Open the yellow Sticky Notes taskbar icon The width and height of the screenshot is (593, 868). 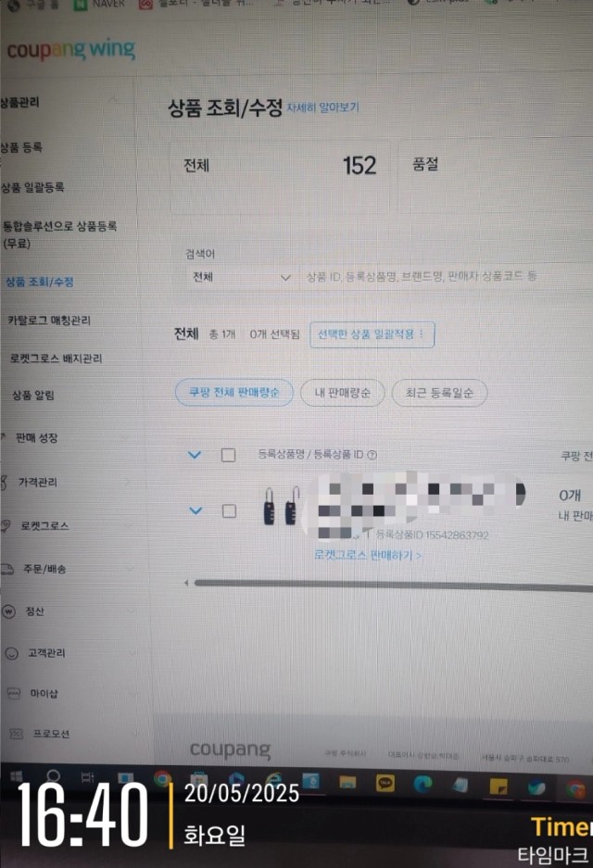(498, 786)
